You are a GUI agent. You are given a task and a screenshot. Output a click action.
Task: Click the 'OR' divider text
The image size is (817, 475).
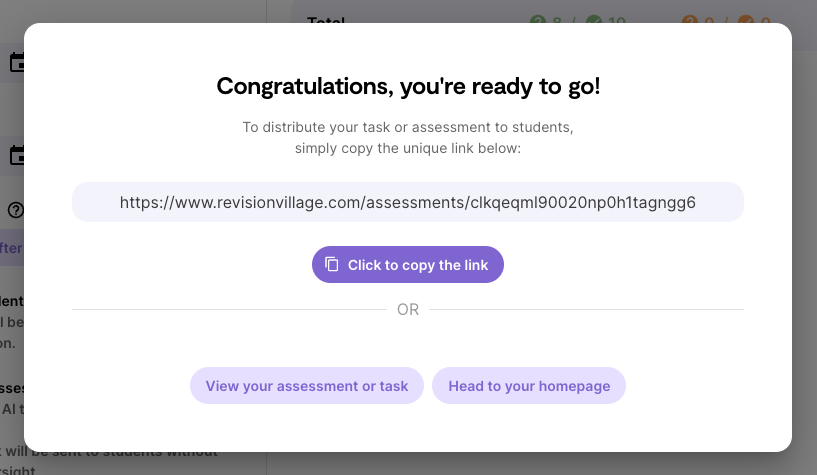408,310
